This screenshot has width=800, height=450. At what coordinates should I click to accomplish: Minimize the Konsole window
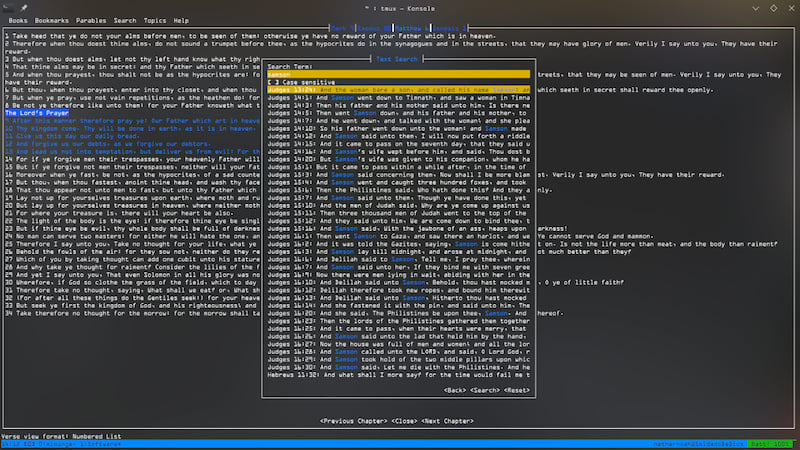(x=756, y=8)
